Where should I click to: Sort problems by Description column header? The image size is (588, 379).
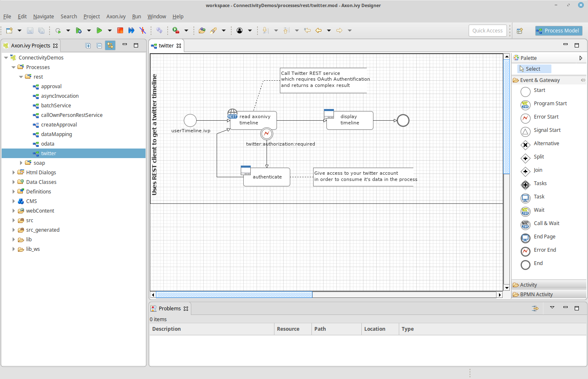pos(212,329)
